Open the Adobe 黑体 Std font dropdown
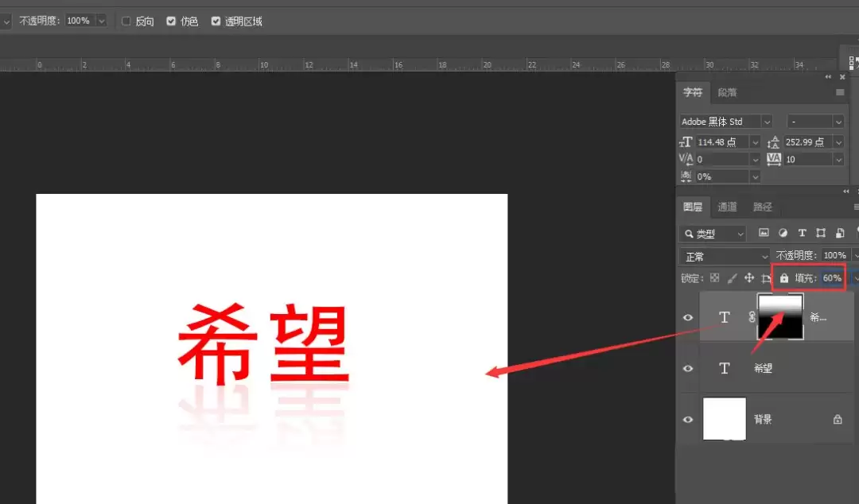This screenshot has width=859, height=504. [x=726, y=121]
